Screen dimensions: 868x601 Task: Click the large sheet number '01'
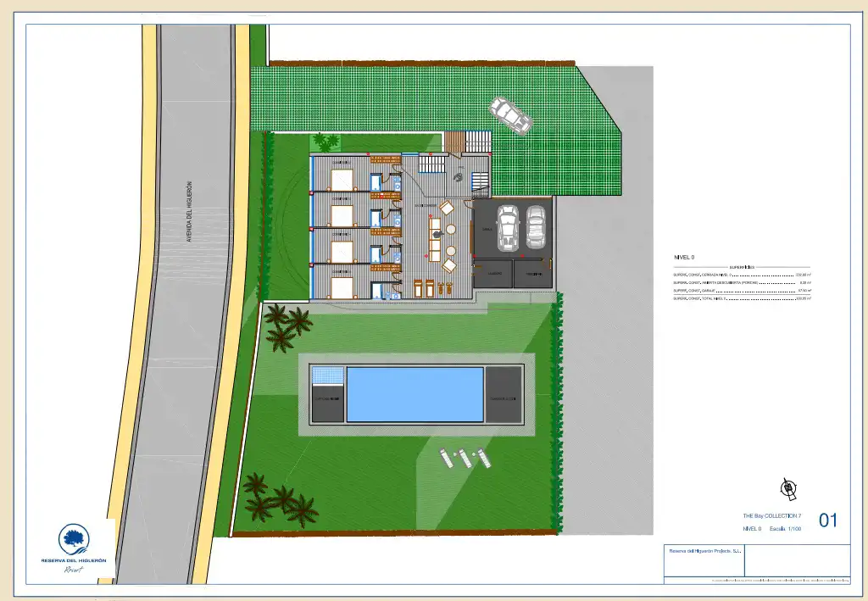point(828,520)
